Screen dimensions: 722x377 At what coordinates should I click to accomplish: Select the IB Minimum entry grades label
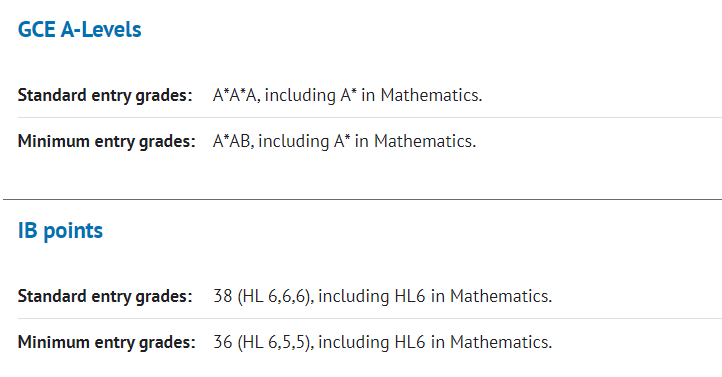coord(106,342)
